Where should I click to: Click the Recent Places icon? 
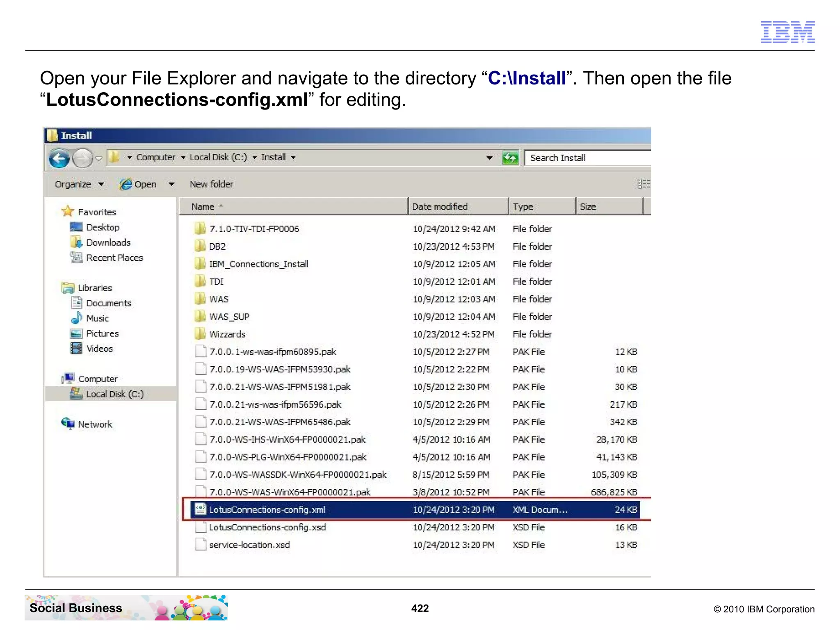click(x=77, y=258)
